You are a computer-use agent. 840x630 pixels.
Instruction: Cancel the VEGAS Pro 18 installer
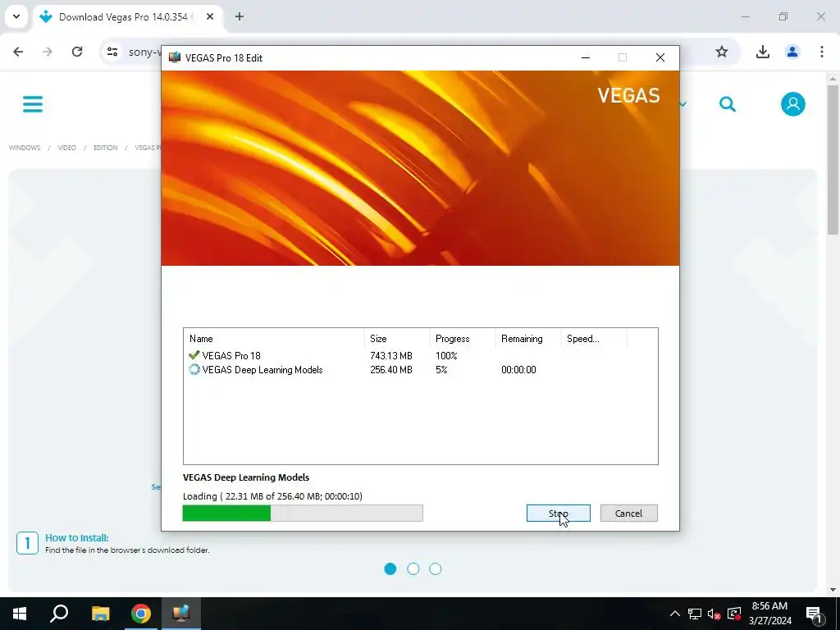(x=628, y=514)
